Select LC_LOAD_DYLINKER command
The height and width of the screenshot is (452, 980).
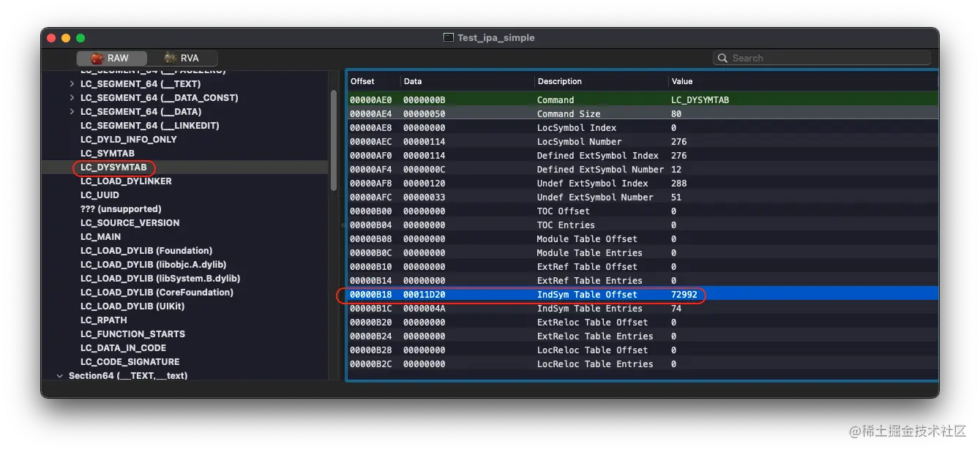tap(126, 181)
